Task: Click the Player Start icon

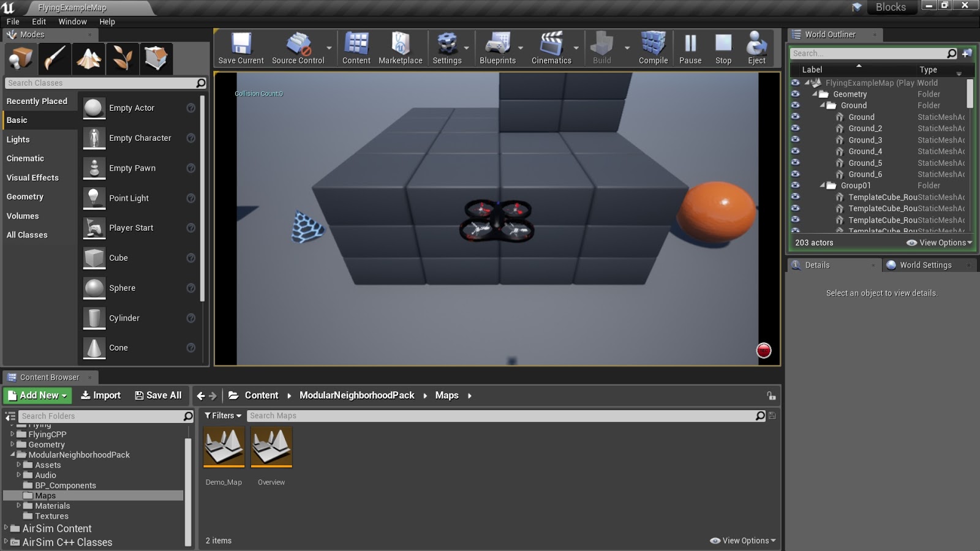Action: (94, 228)
